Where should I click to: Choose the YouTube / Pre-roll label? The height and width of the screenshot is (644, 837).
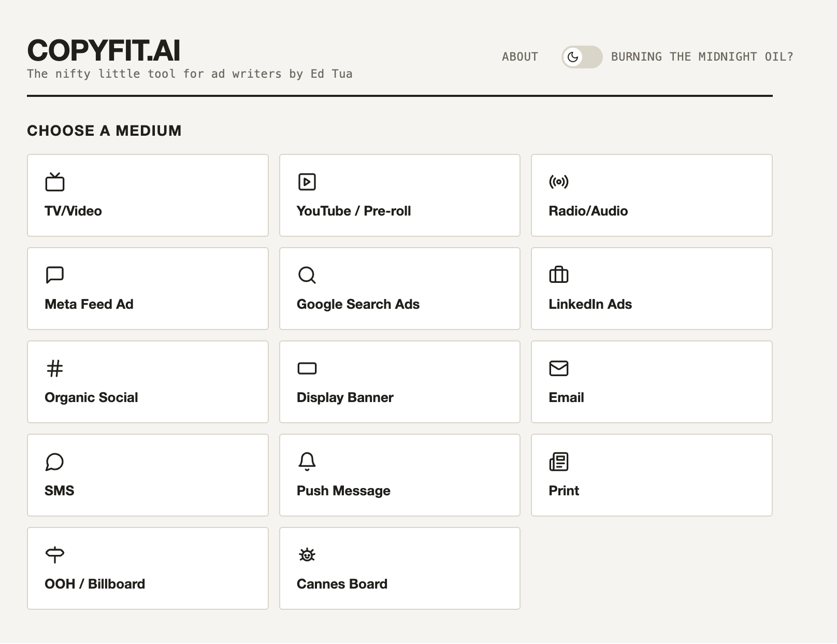point(354,211)
